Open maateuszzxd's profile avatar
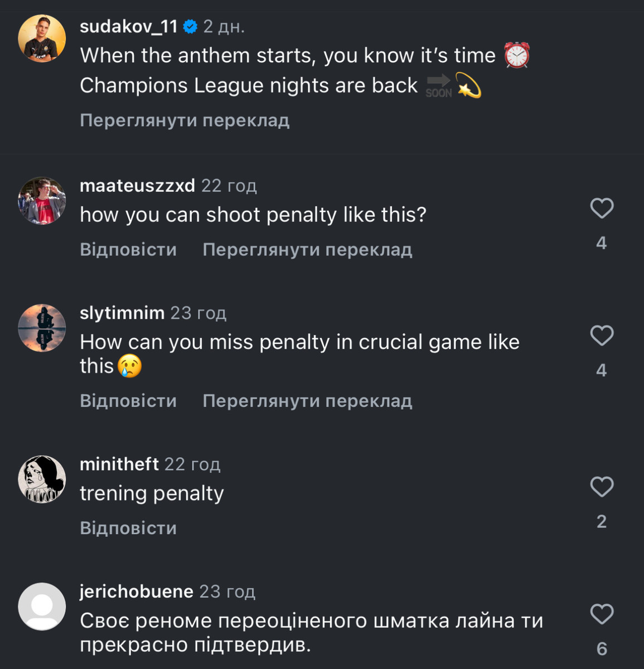The image size is (644, 669). [x=42, y=201]
